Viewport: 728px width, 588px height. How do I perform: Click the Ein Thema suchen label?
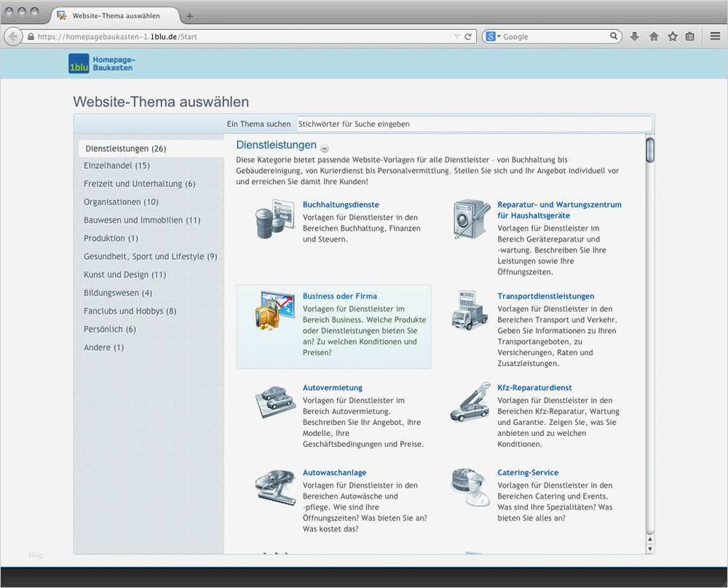pyautogui.click(x=258, y=124)
